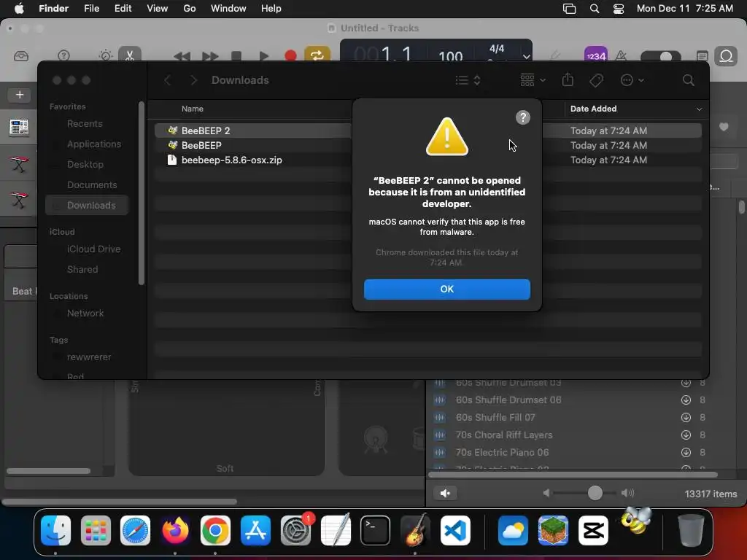Open Documents in the Finder sidebar
Image resolution: width=747 pixels, height=560 pixels.
click(91, 184)
